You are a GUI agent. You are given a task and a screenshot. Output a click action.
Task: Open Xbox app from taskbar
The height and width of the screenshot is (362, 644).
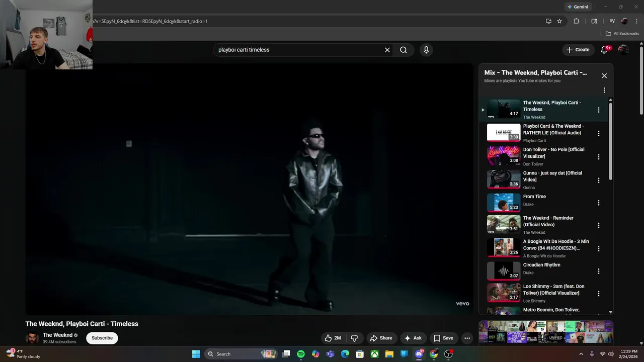pyautogui.click(x=374, y=354)
